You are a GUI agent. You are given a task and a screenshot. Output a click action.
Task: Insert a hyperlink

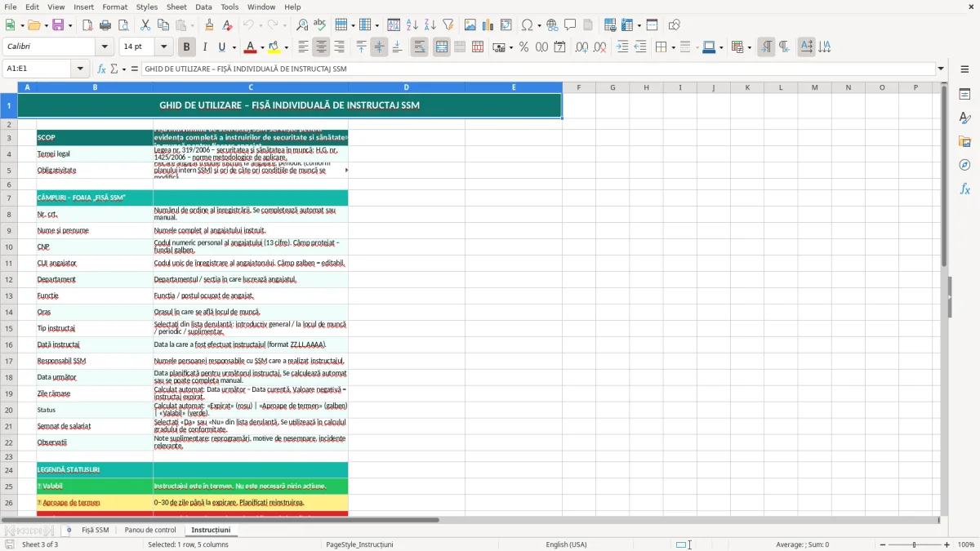(x=553, y=25)
